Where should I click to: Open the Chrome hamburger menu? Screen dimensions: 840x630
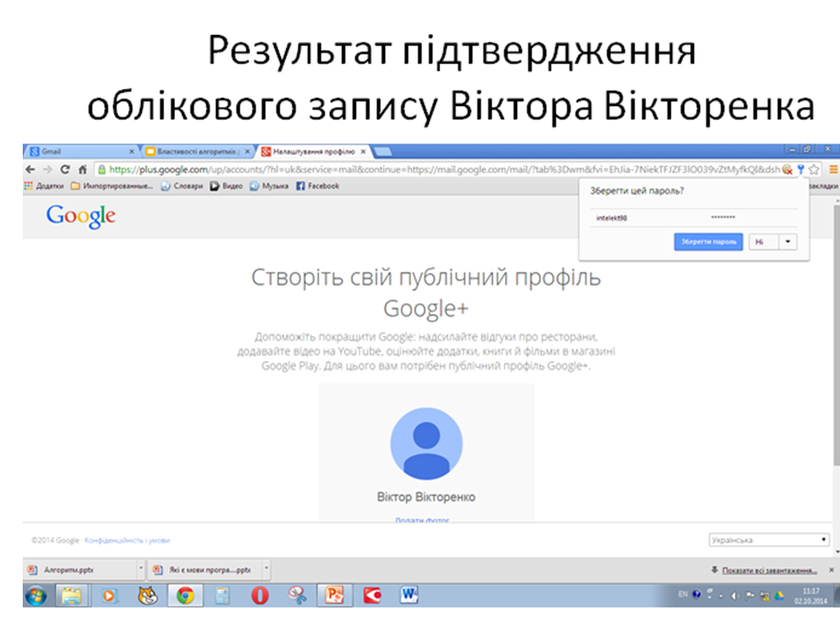(834, 170)
